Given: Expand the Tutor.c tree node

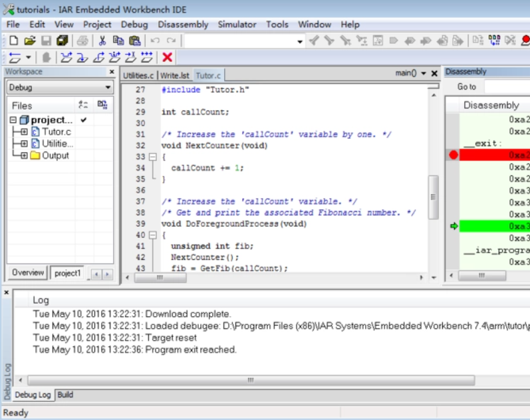Looking at the screenshot, I should (24, 132).
